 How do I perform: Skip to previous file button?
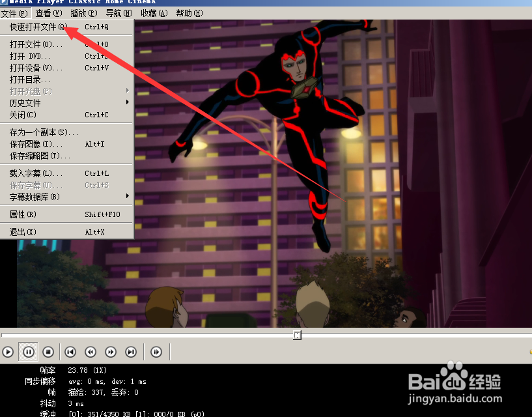pos(70,352)
